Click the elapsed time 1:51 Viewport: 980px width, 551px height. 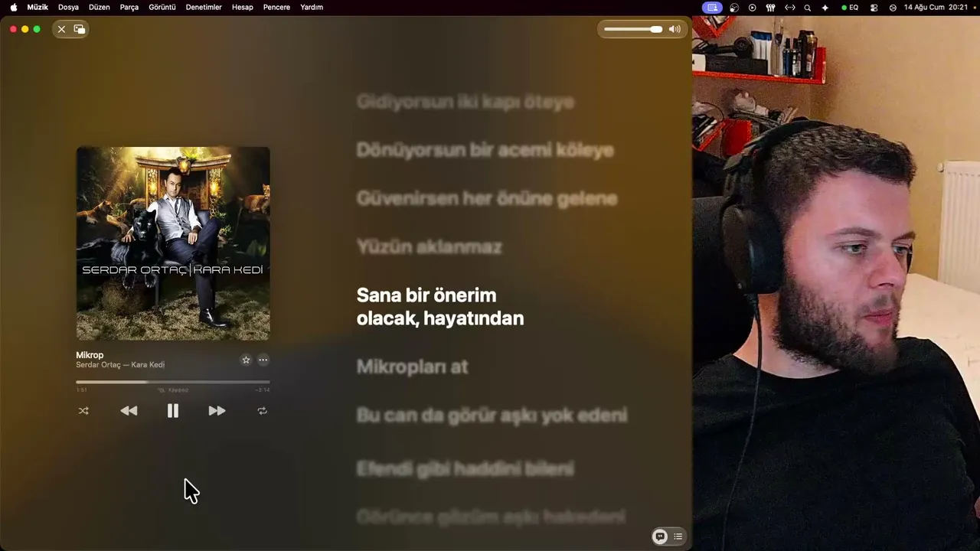tap(81, 390)
